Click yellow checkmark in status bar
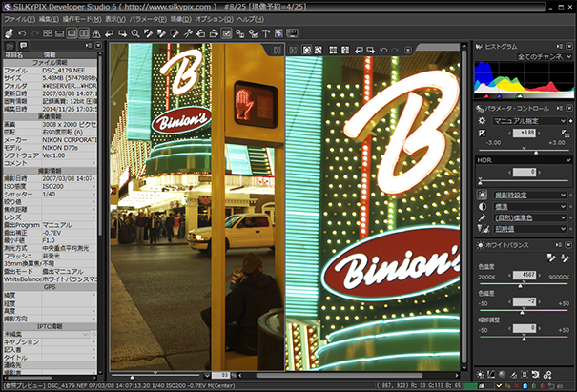577x392 pixels. tap(499, 385)
